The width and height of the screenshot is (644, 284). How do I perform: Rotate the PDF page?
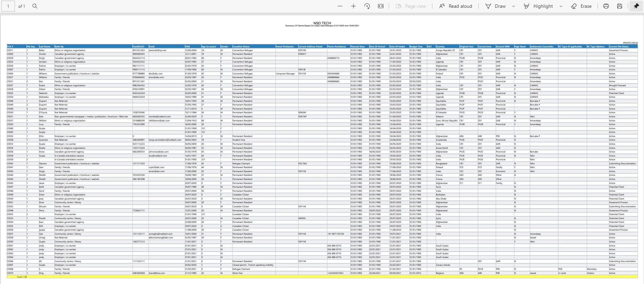point(367,6)
